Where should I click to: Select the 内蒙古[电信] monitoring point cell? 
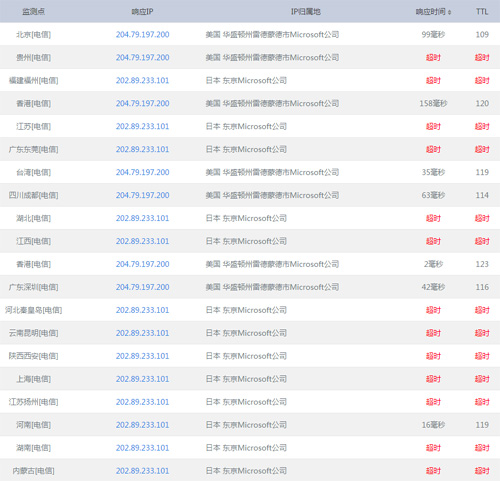coord(33,471)
